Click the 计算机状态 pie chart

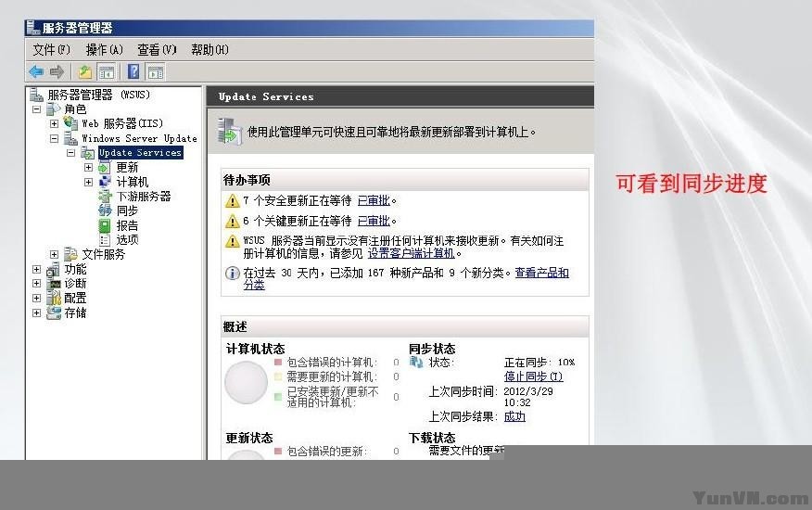(246, 383)
